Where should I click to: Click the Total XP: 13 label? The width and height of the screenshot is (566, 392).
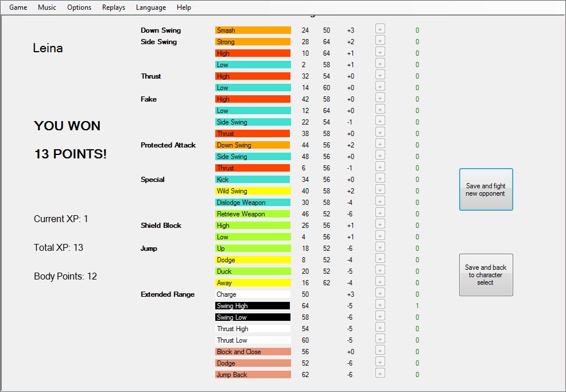(58, 247)
